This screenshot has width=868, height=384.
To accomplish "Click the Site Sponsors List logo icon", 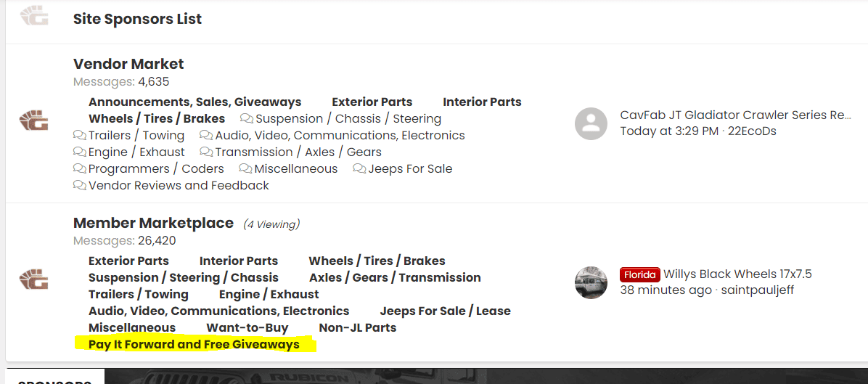I will (x=34, y=16).
